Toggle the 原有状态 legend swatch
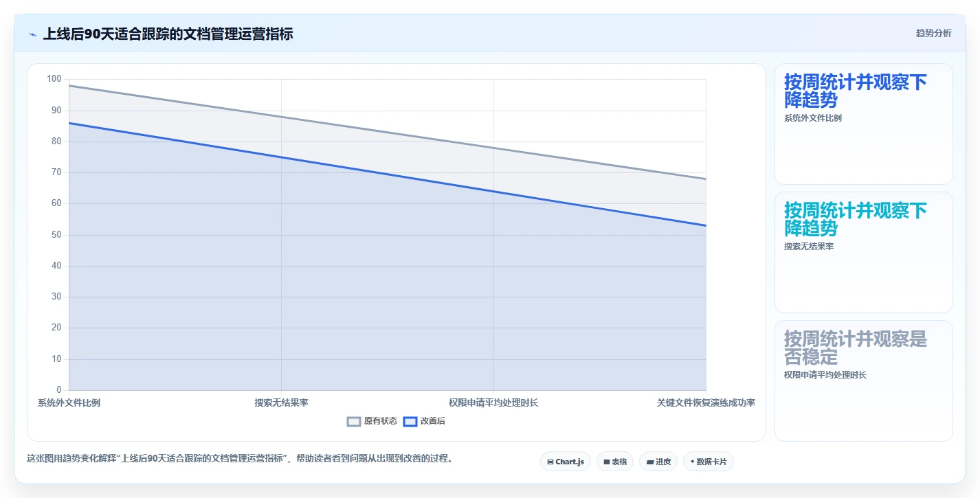The height and width of the screenshot is (498, 980). [354, 421]
